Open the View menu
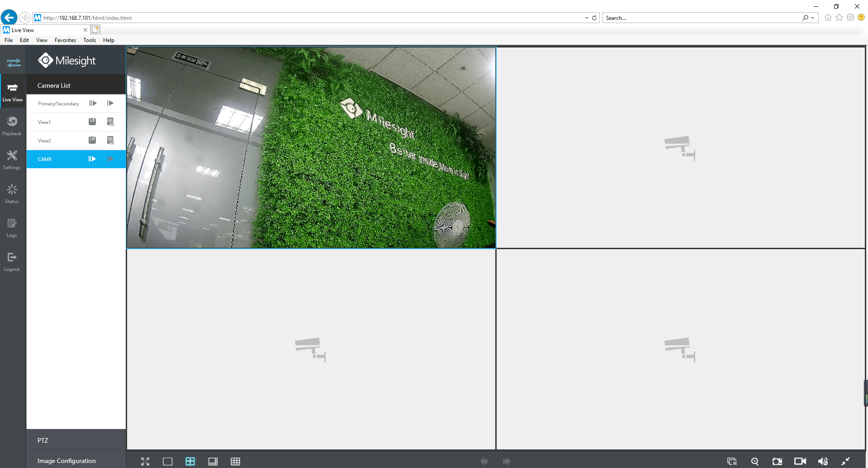The width and height of the screenshot is (868, 468). [x=42, y=40]
